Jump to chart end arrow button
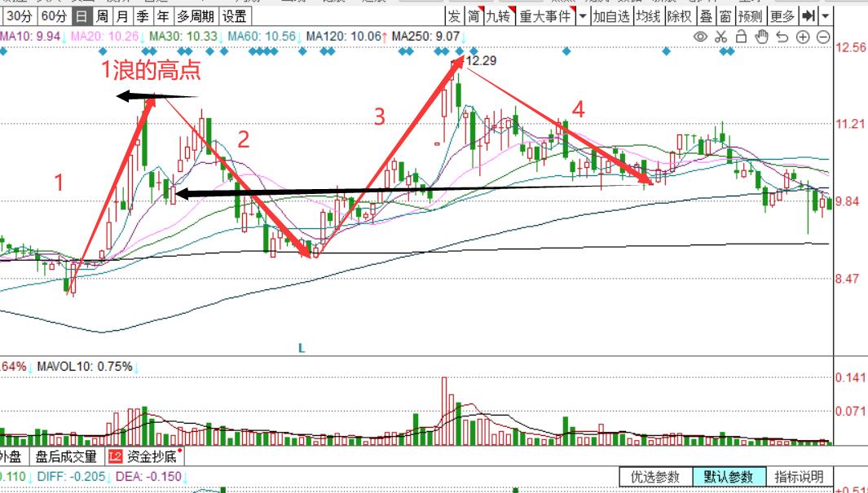Viewport: 868px width, 493px height. coord(809,16)
